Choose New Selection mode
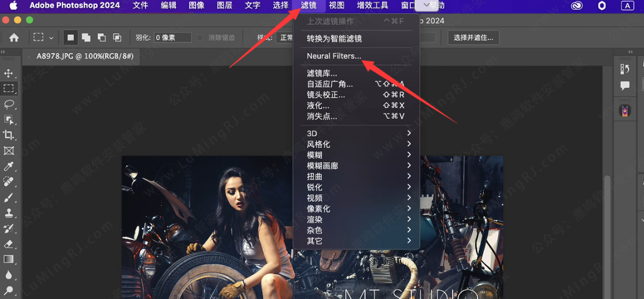The height and width of the screenshot is (299, 644). click(x=70, y=38)
